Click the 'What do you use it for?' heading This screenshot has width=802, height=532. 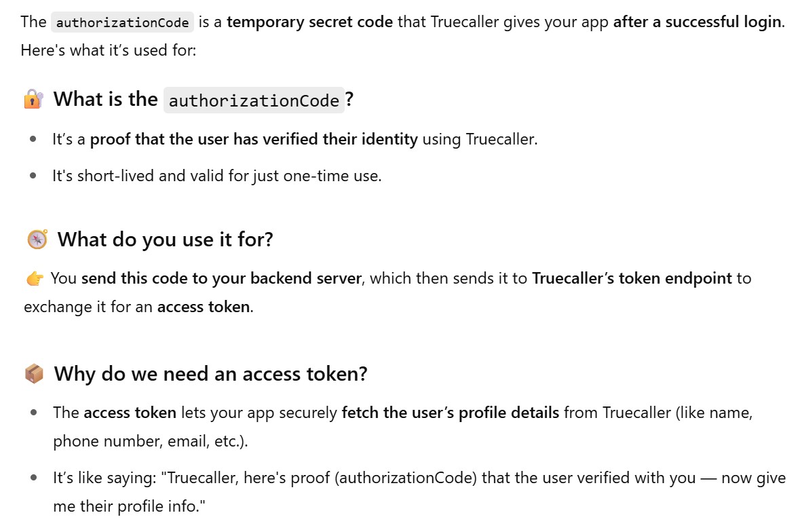tap(165, 240)
